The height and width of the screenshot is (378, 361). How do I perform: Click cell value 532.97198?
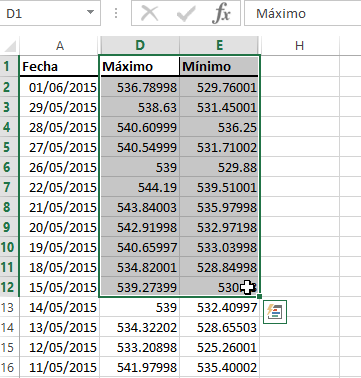219,227
